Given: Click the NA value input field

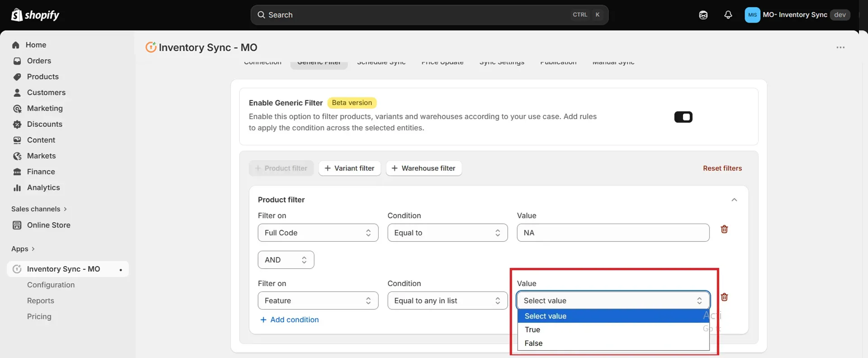Looking at the screenshot, I should (x=613, y=233).
